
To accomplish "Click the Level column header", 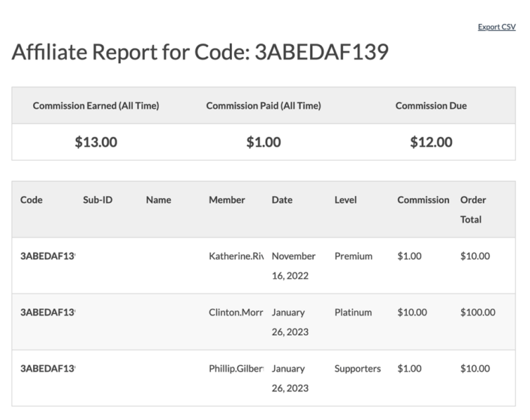I will (x=345, y=199).
